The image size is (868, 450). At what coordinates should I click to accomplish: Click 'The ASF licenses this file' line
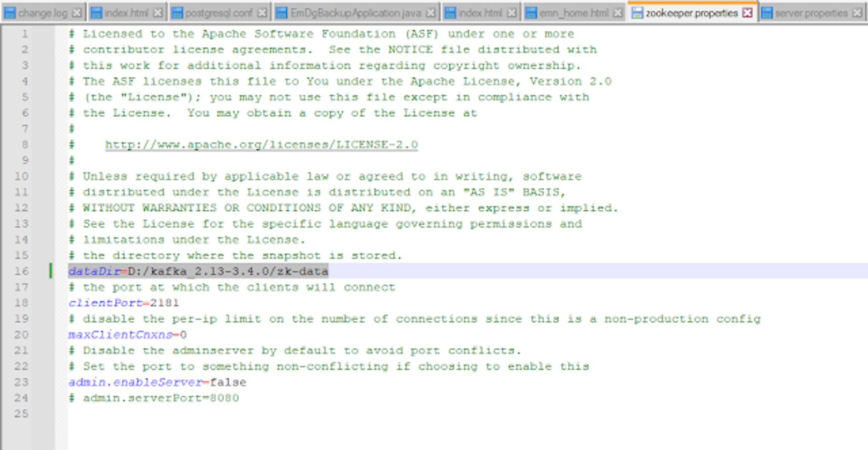[340, 81]
